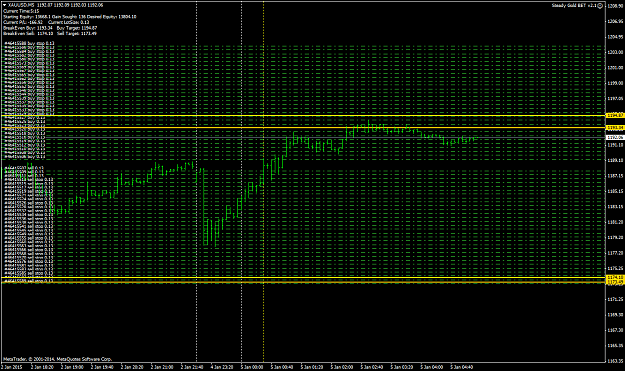The width and height of the screenshot is (625, 371).
Task: Click the 1199.00 price scale value
Action: [x=616, y=83]
